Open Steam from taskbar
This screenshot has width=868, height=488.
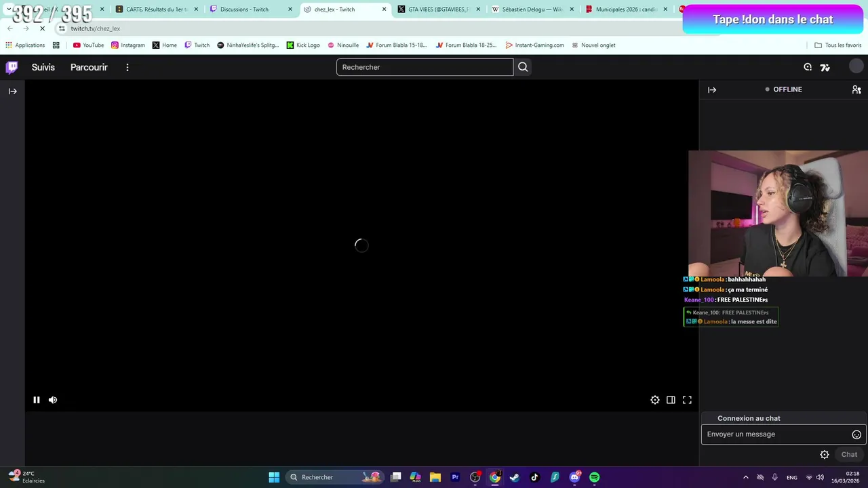[x=515, y=477]
